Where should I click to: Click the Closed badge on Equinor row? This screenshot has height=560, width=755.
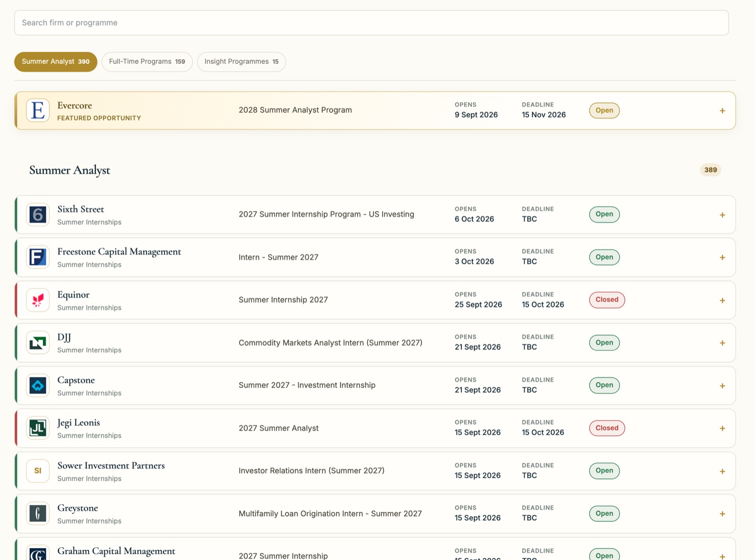(x=607, y=300)
